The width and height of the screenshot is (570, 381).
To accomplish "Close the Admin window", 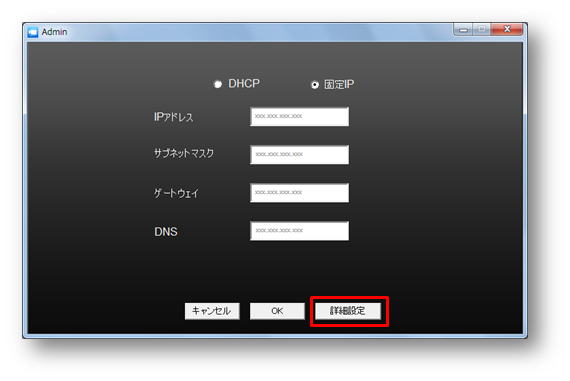I will 507,29.
